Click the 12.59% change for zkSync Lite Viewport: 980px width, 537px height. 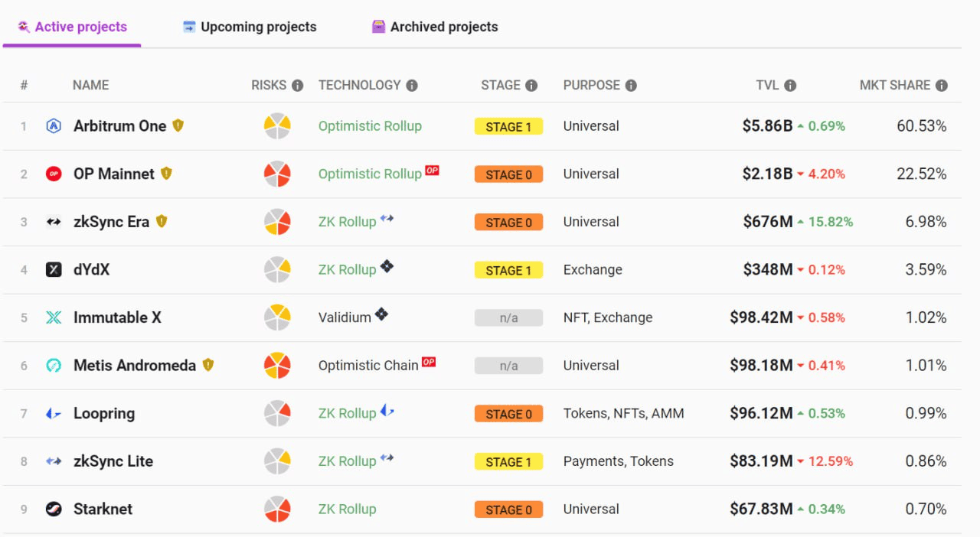(825, 461)
